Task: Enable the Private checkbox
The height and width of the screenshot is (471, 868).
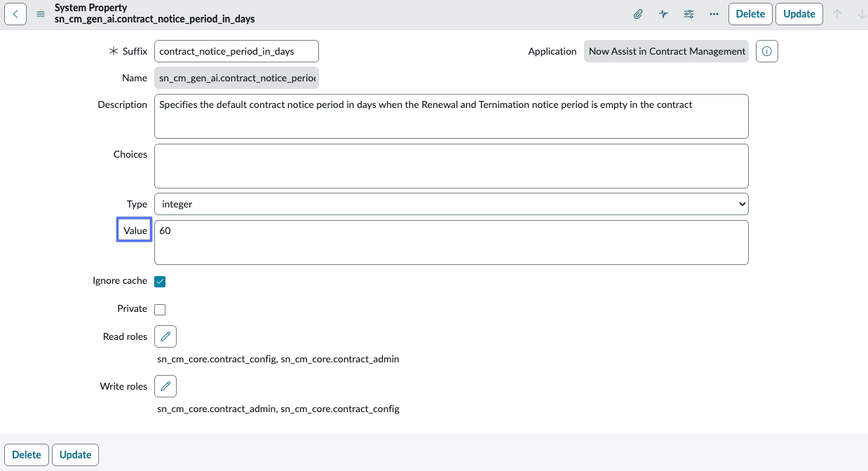Action: point(160,310)
